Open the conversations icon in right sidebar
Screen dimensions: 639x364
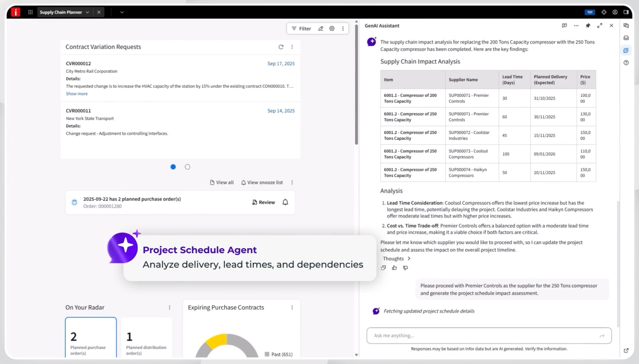(x=626, y=26)
